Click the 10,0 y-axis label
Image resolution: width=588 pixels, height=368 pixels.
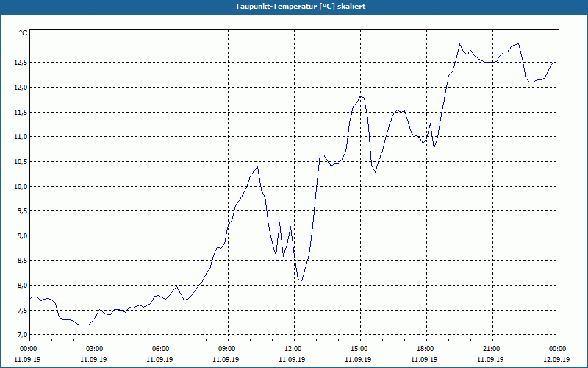coord(21,186)
